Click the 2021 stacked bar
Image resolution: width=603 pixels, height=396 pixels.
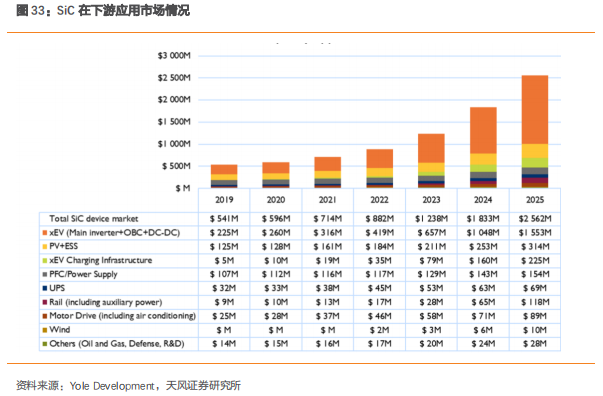[328, 172]
